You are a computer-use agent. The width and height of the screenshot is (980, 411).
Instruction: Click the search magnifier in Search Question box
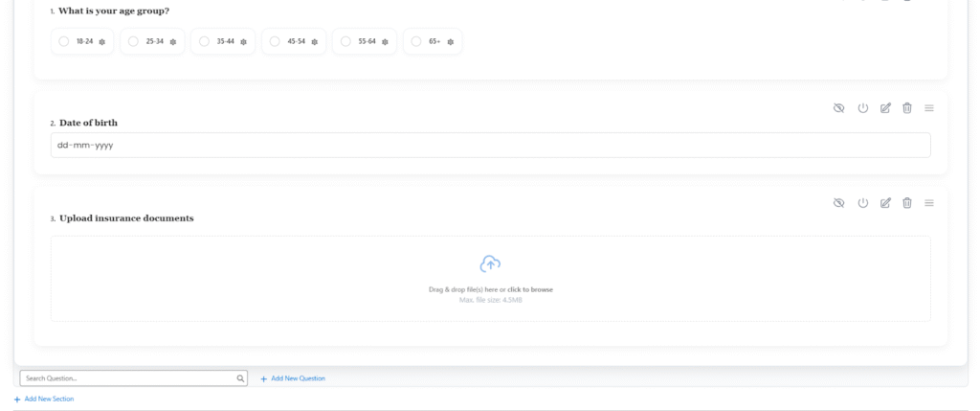(x=240, y=378)
